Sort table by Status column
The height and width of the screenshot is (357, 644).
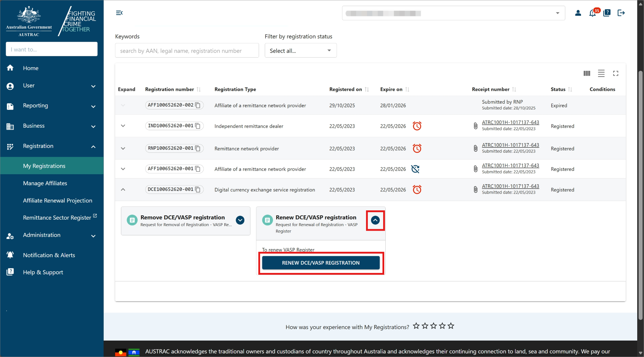[570, 89]
